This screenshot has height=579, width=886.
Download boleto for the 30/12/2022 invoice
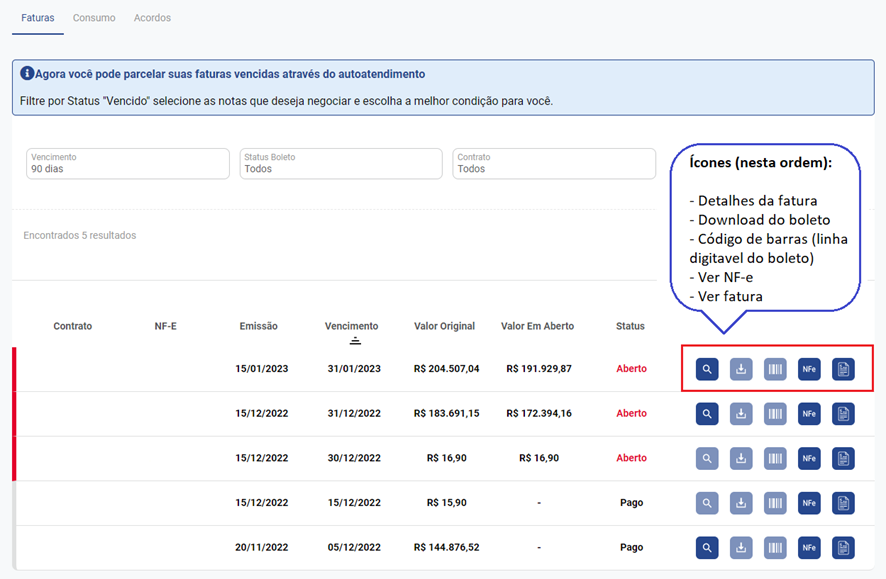click(x=741, y=459)
